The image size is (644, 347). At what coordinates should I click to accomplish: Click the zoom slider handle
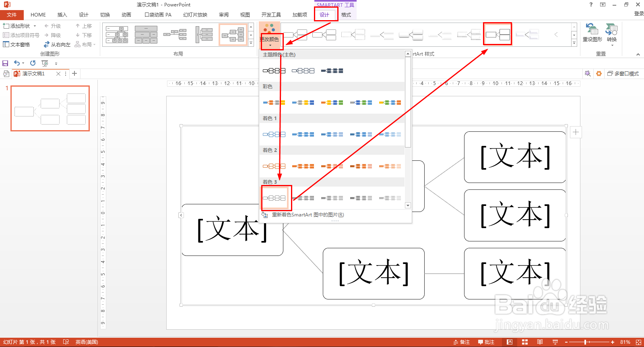[585, 342]
